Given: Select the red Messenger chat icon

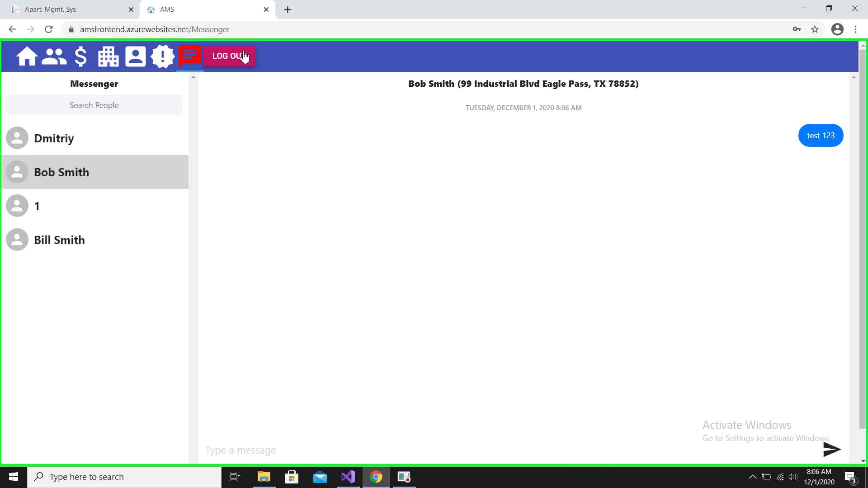Looking at the screenshot, I should pos(190,56).
